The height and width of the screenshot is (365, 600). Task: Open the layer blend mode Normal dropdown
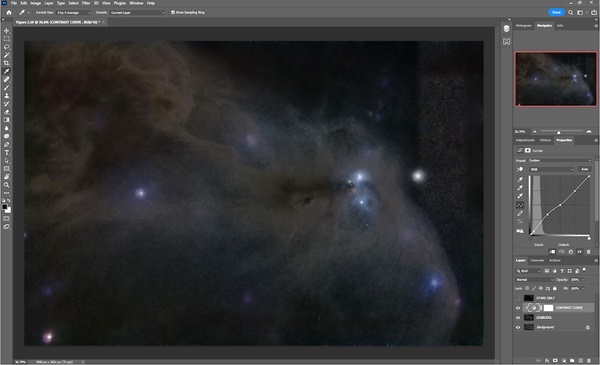coord(534,280)
